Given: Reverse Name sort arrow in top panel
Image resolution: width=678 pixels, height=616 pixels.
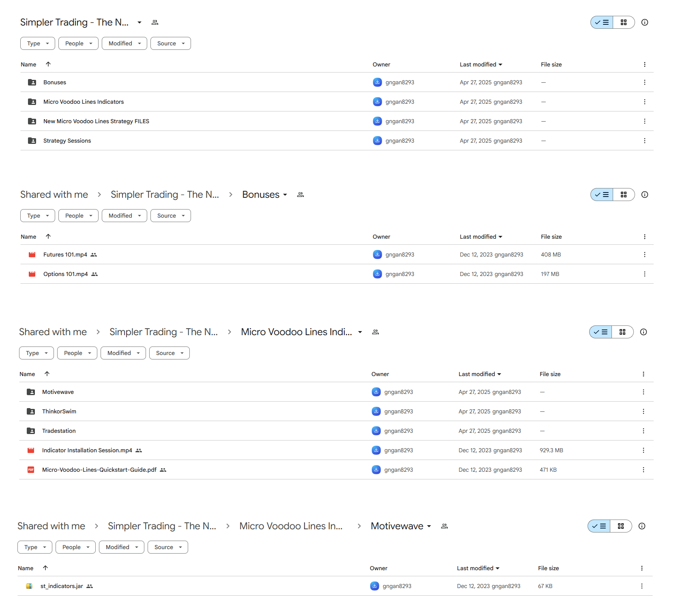Looking at the screenshot, I should tap(48, 64).
